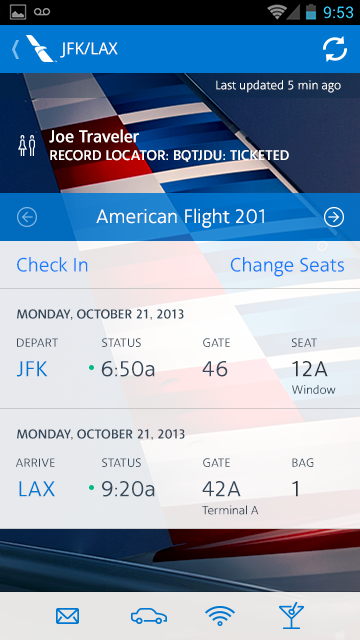Tap the car rental icon
Image resolution: width=360 pixels, height=640 pixels.
point(149,616)
